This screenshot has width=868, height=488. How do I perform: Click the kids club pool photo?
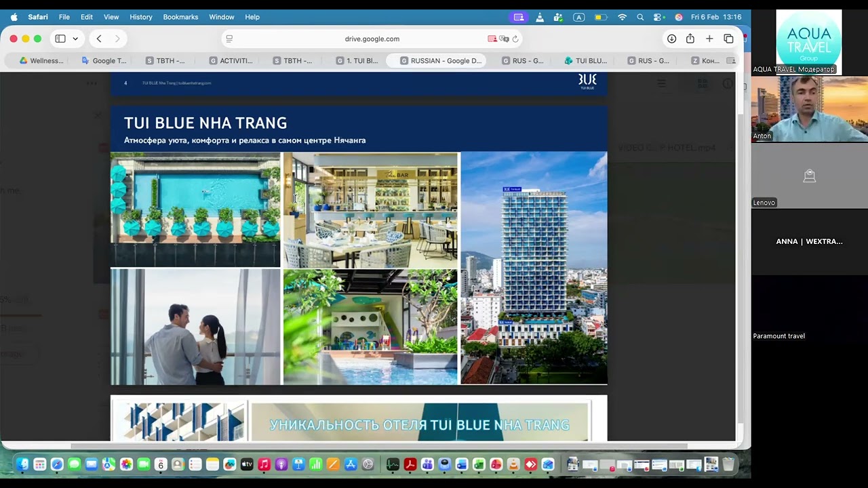[x=370, y=327]
